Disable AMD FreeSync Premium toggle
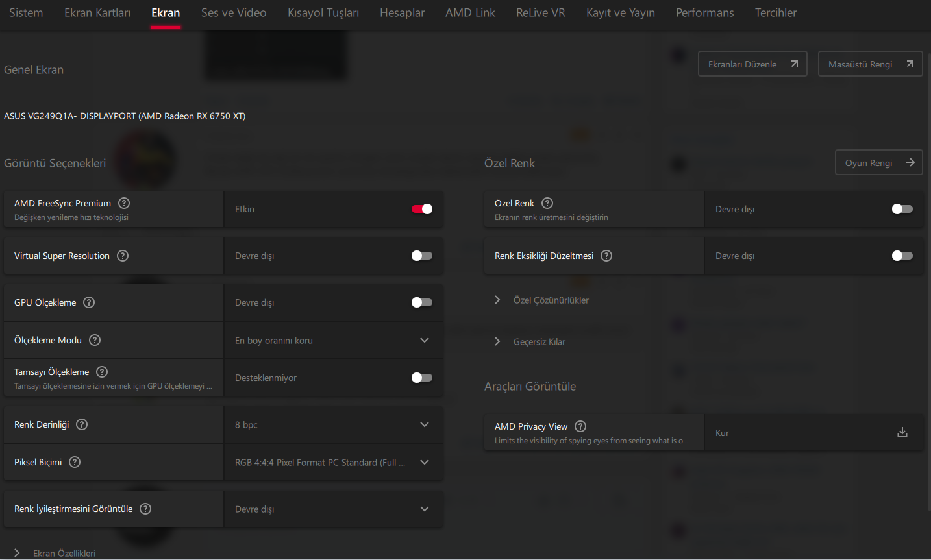Image resolution: width=931 pixels, height=560 pixels. pyautogui.click(x=422, y=209)
